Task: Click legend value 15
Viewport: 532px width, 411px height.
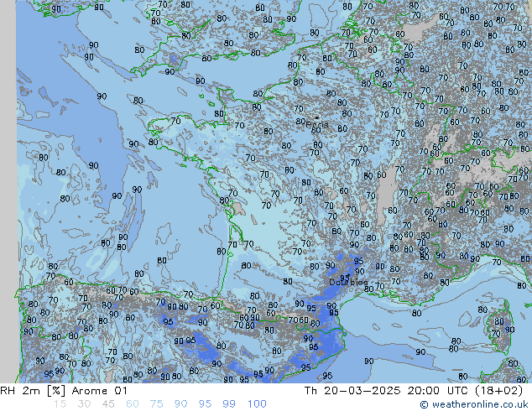Action: 60,404
